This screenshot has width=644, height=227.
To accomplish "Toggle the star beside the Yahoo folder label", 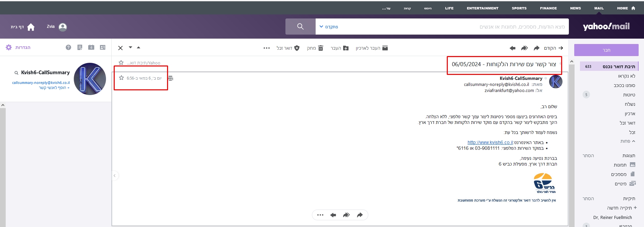I will click(x=121, y=63).
